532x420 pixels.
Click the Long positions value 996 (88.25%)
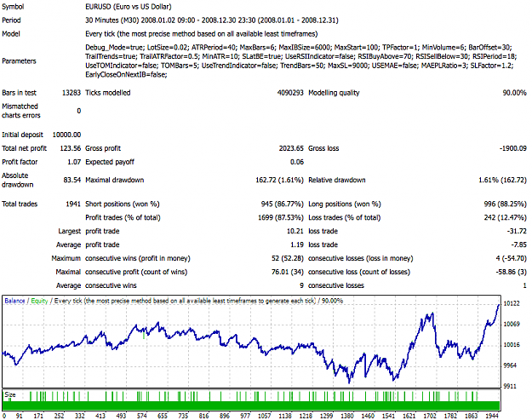(x=506, y=204)
